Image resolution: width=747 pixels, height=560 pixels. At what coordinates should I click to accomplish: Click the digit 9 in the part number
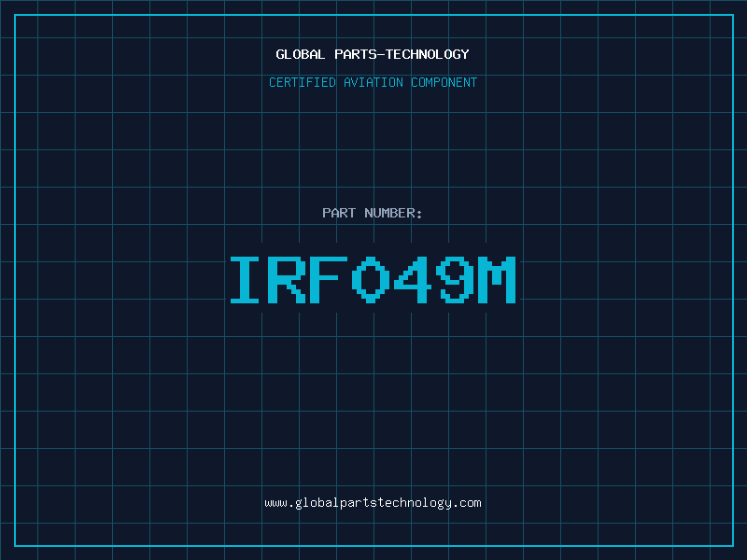[x=454, y=280]
